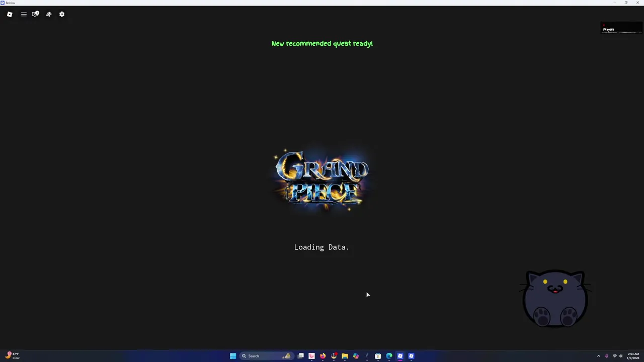Click the "New recommended quest ready!" notification

[322, 44]
